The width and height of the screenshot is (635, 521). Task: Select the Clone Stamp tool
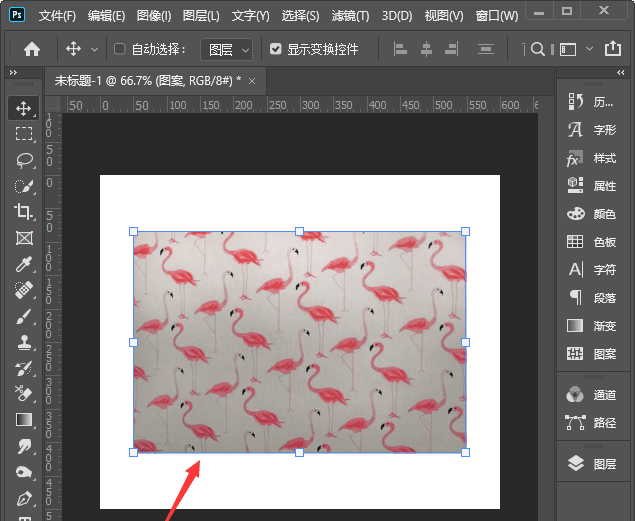[x=24, y=342]
